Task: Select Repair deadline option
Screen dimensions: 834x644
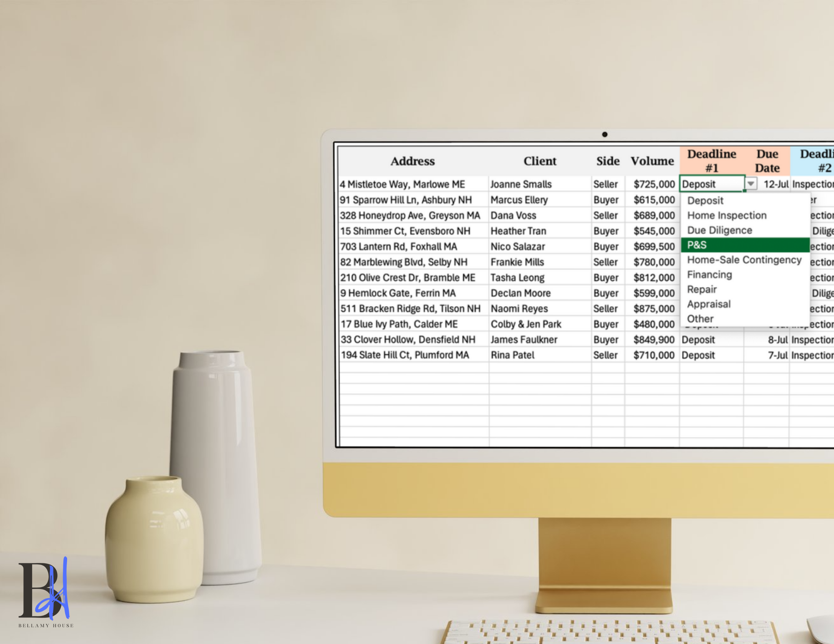Action: tap(702, 289)
